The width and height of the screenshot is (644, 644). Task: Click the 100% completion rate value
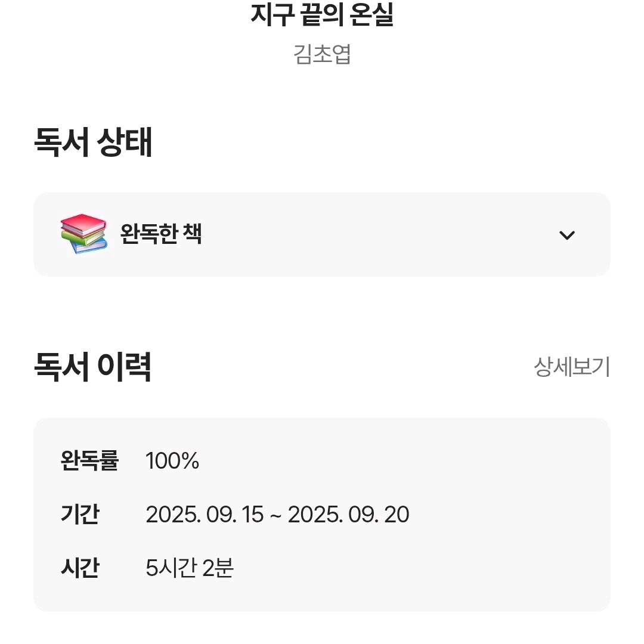pyautogui.click(x=172, y=461)
